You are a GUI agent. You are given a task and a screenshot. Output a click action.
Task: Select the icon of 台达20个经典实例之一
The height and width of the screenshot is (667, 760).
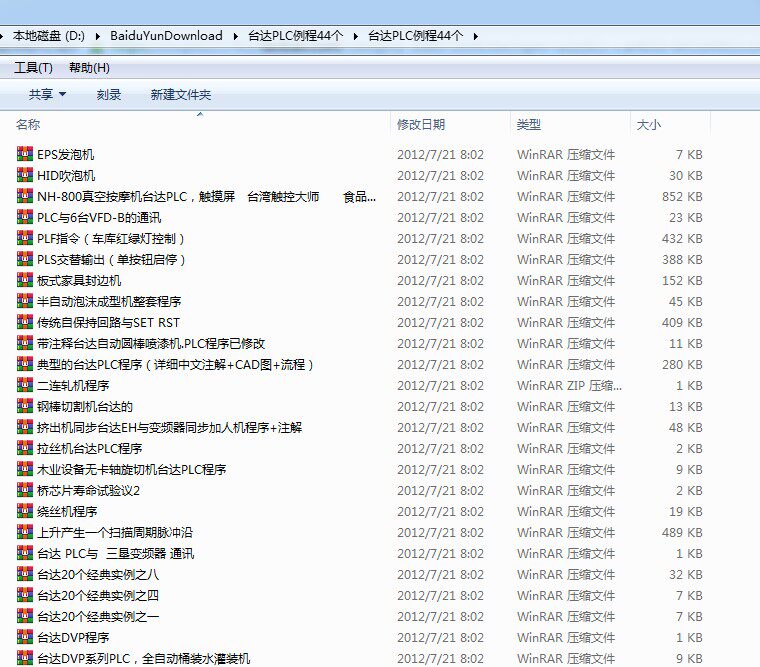click(25, 616)
